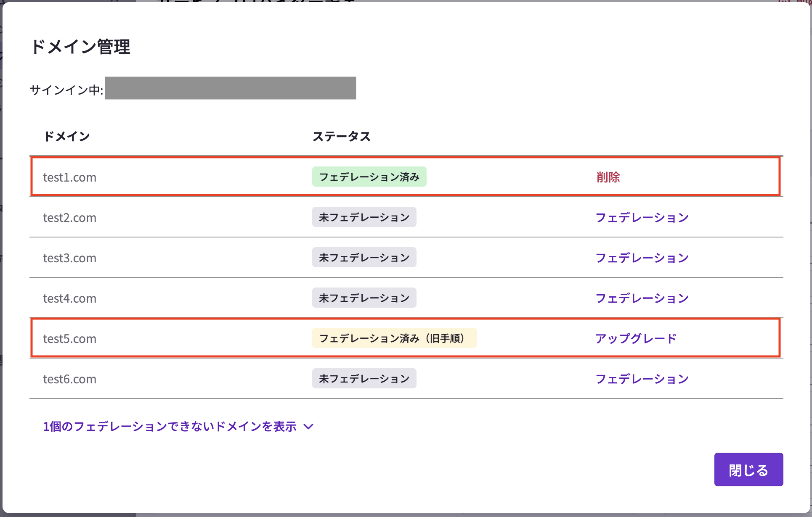Click フェデレーション link for test6.com

coord(642,379)
